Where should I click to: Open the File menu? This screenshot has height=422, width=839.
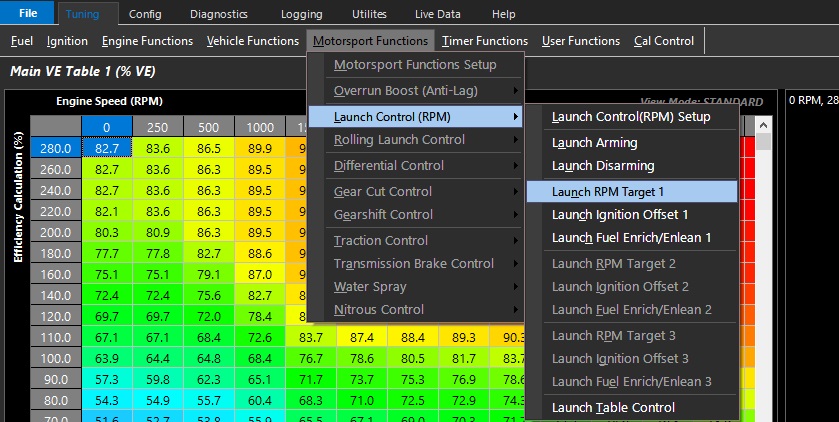pyautogui.click(x=27, y=14)
